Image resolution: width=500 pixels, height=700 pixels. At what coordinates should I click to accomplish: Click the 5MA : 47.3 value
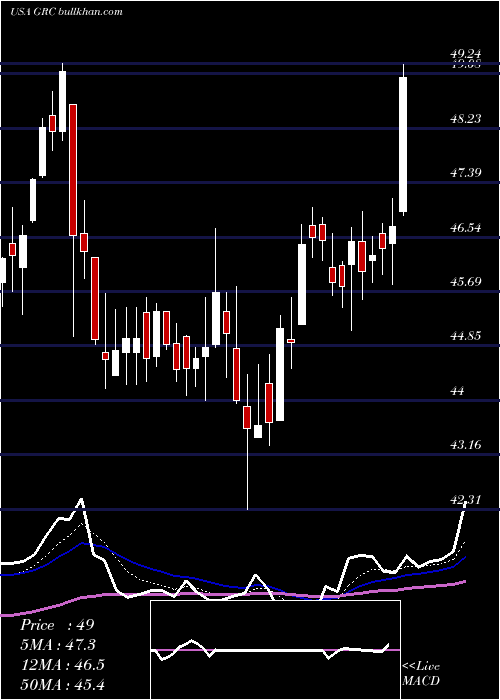tap(58, 645)
